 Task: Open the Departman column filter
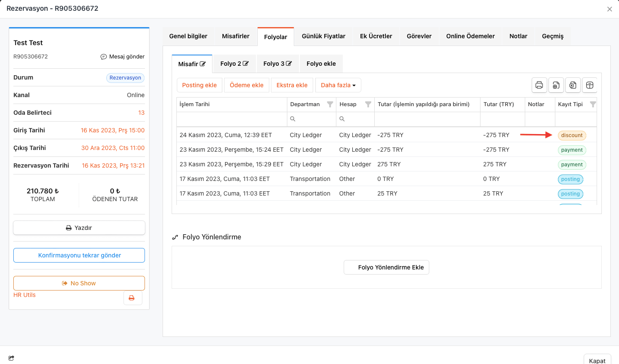(330, 104)
